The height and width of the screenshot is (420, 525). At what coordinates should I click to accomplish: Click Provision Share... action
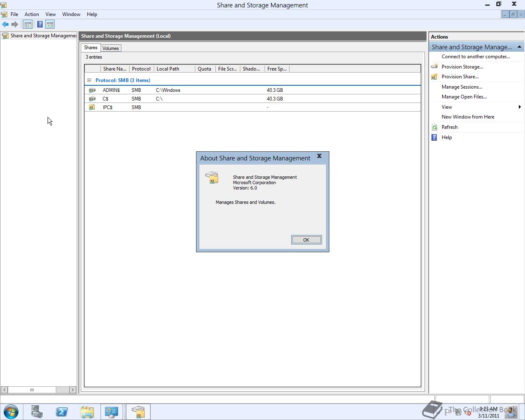[x=460, y=77]
